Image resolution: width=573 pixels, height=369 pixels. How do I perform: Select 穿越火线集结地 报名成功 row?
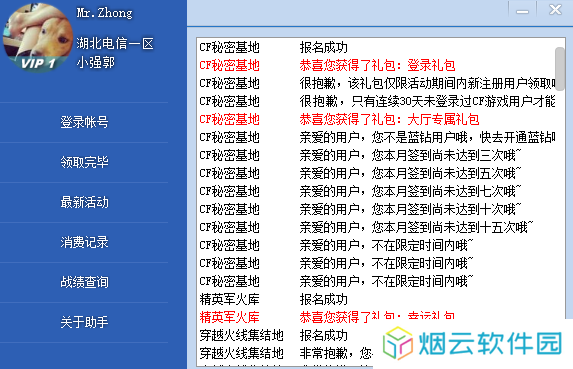click(x=285, y=335)
